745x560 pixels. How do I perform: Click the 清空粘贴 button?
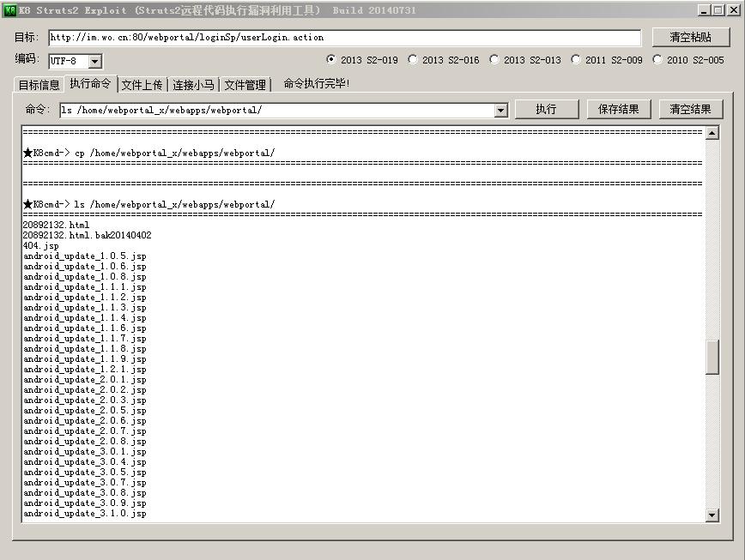[690, 37]
